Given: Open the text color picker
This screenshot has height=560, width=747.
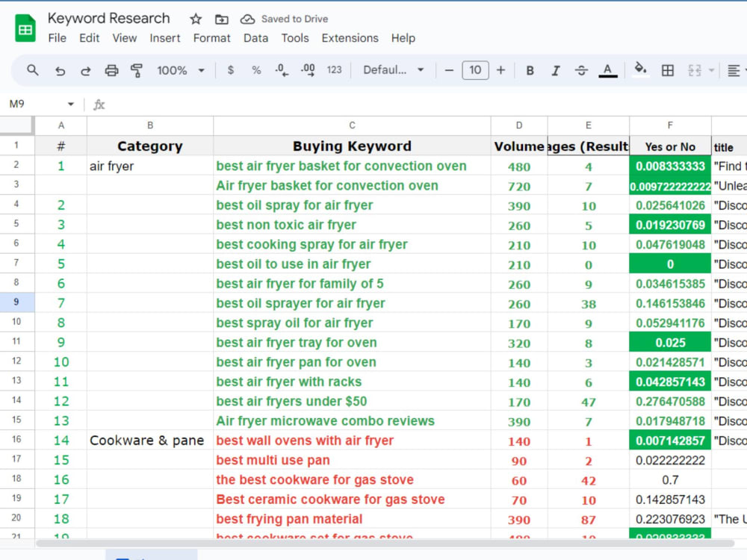Looking at the screenshot, I should coord(608,70).
